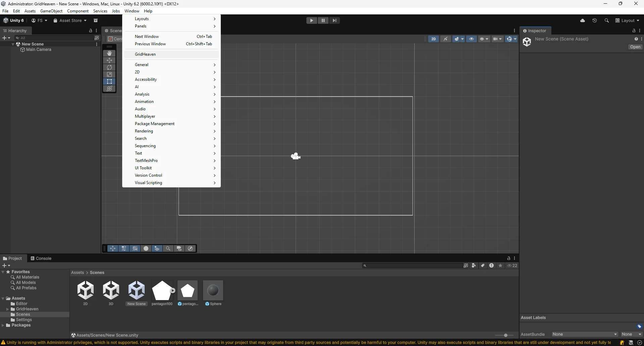
Task: Select the Transform tool
Action: (x=109, y=89)
